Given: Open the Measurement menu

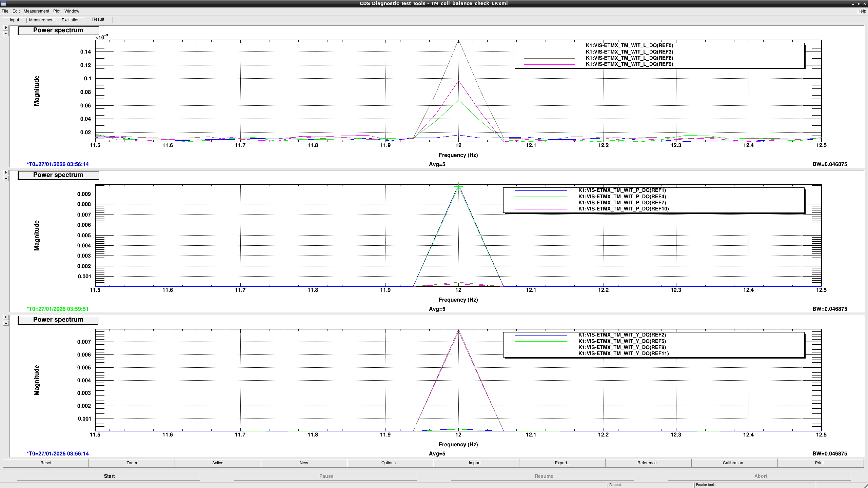Looking at the screenshot, I should click(x=36, y=11).
